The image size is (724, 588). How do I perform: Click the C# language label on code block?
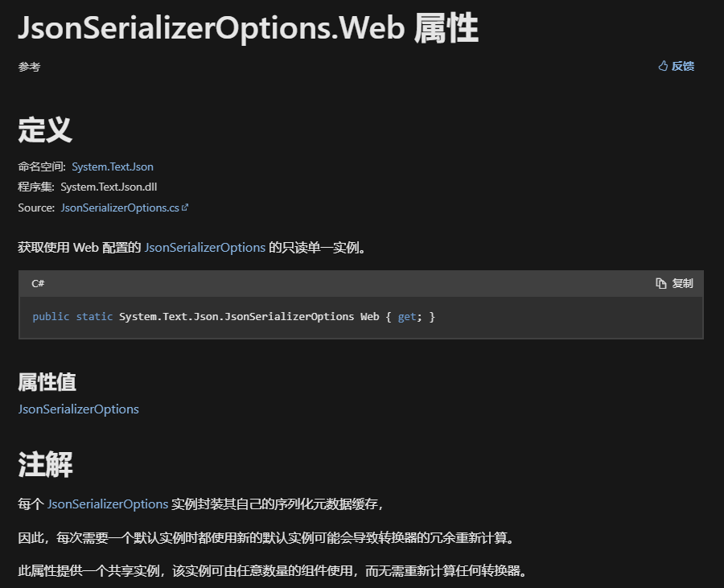point(38,283)
